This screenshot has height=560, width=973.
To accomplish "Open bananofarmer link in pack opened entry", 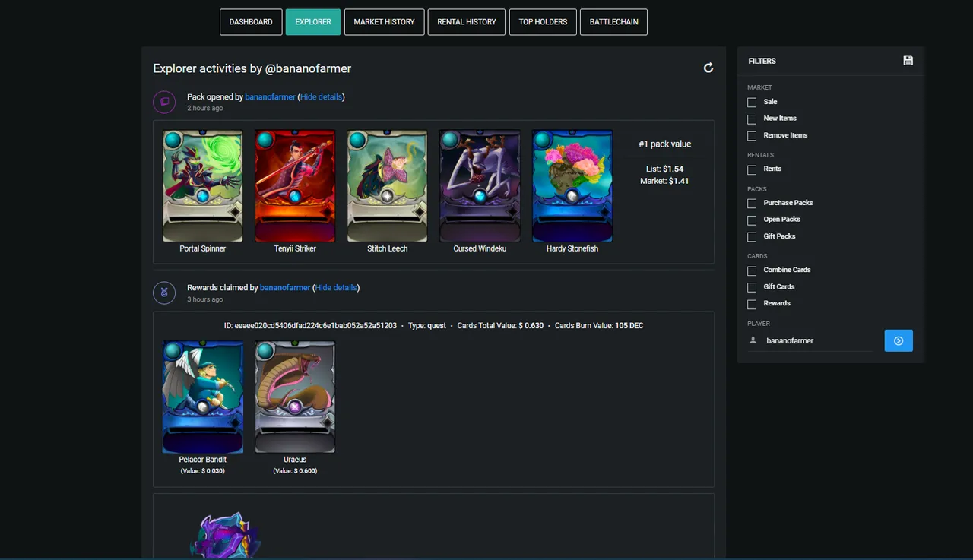I will pyautogui.click(x=270, y=97).
